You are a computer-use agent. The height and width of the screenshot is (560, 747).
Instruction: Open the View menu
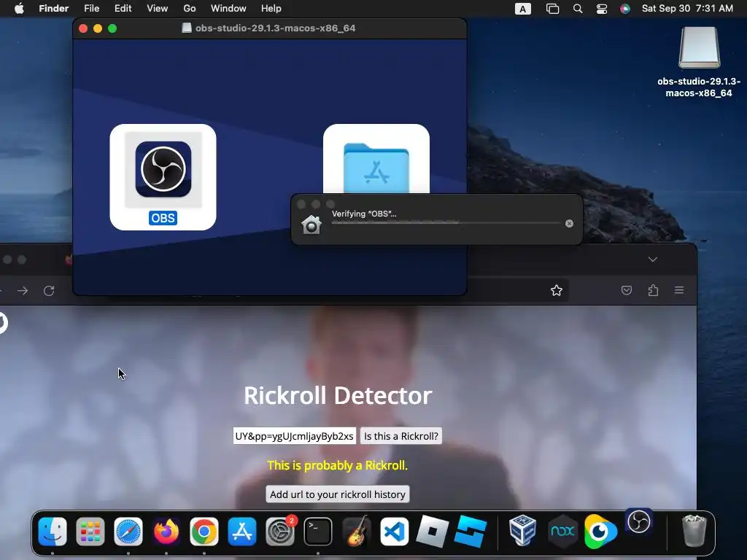(158, 9)
